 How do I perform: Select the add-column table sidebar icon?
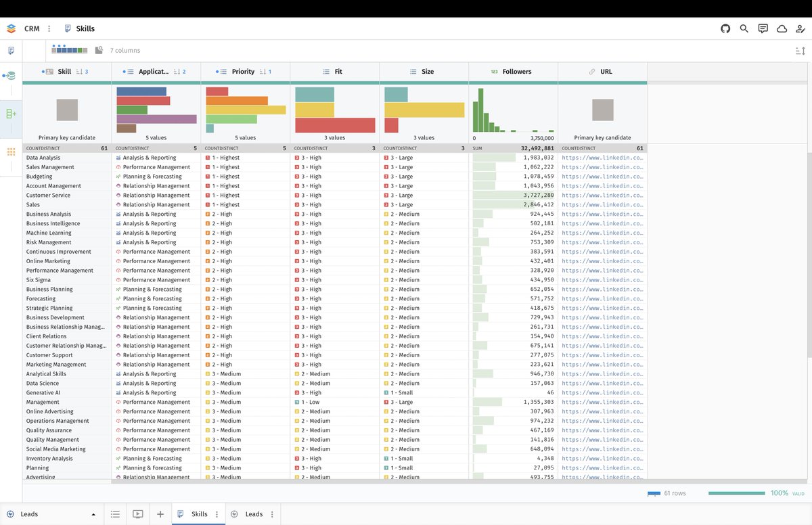click(x=11, y=114)
